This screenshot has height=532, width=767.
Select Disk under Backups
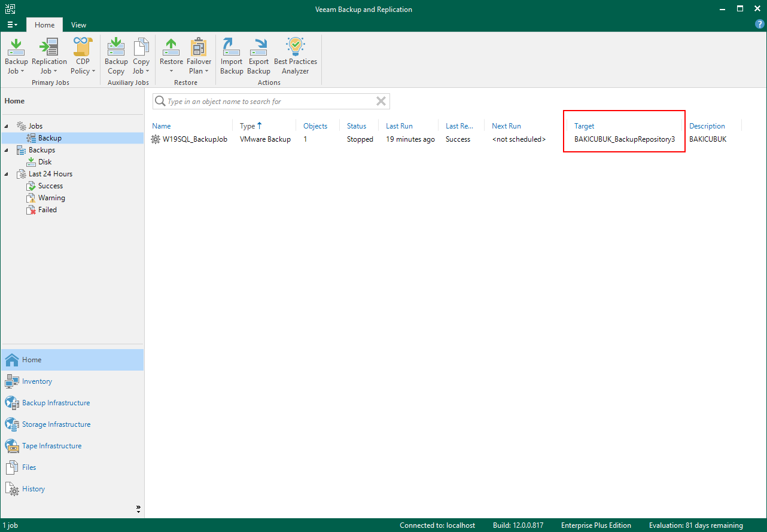[45, 162]
